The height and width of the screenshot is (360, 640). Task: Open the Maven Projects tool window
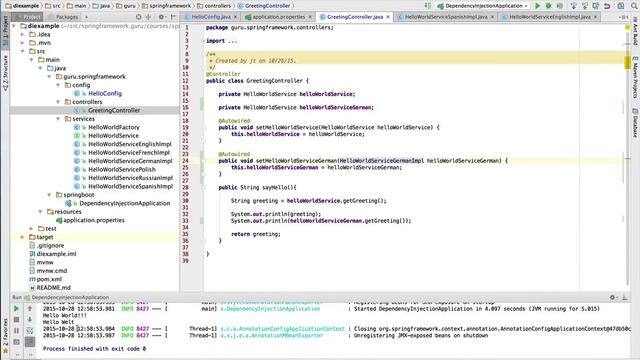tap(635, 78)
